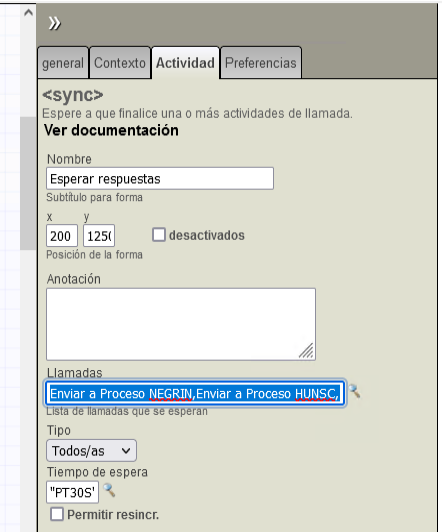The height and width of the screenshot is (532, 442).
Task: Click the Nombre field containing Esperar respuestas
Action: coord(160,178)
